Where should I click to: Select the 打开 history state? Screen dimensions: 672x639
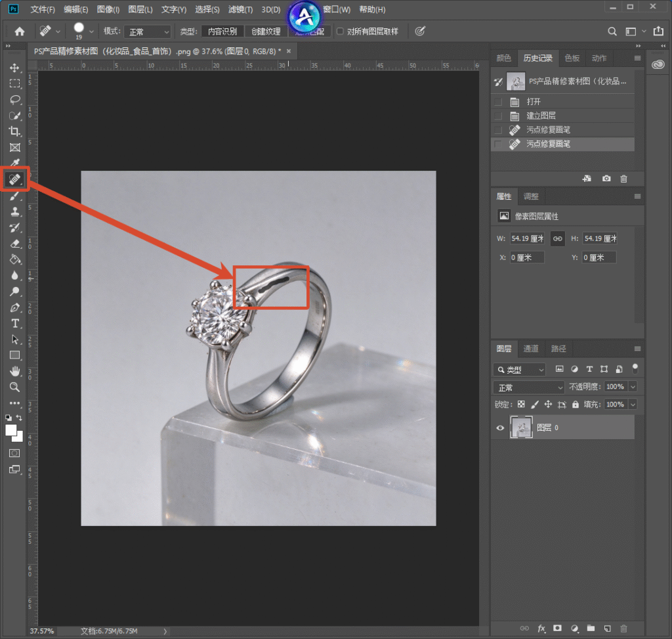[x=562, y=102]
